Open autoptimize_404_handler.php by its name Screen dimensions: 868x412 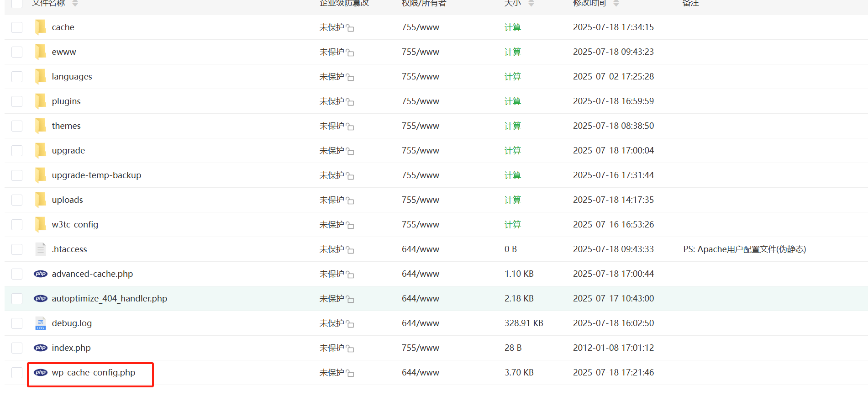pos(109,298)
